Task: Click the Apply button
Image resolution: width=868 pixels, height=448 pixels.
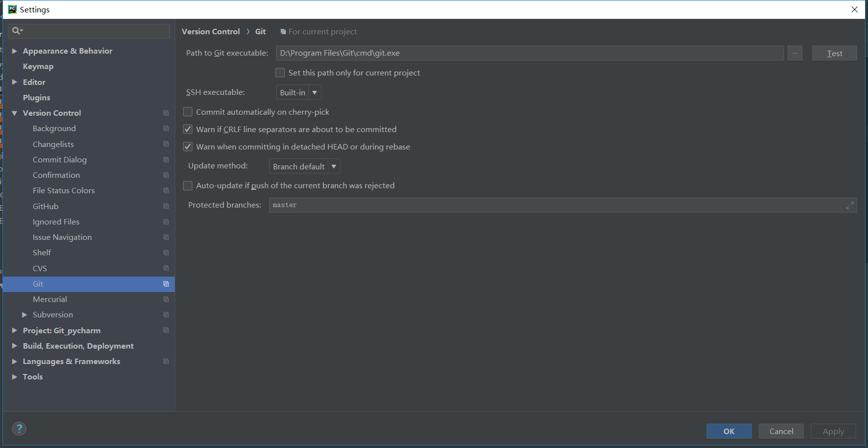Action: click(x=833, y=431)
